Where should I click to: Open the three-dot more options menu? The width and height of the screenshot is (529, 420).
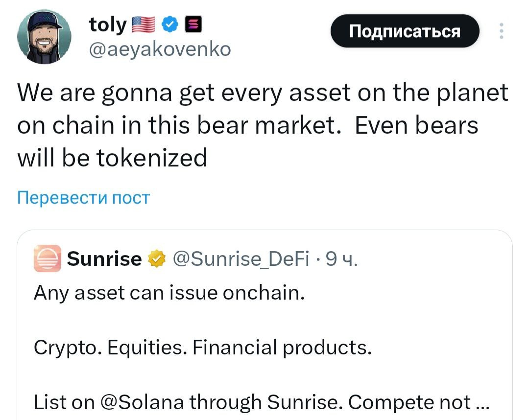(501, 30)
